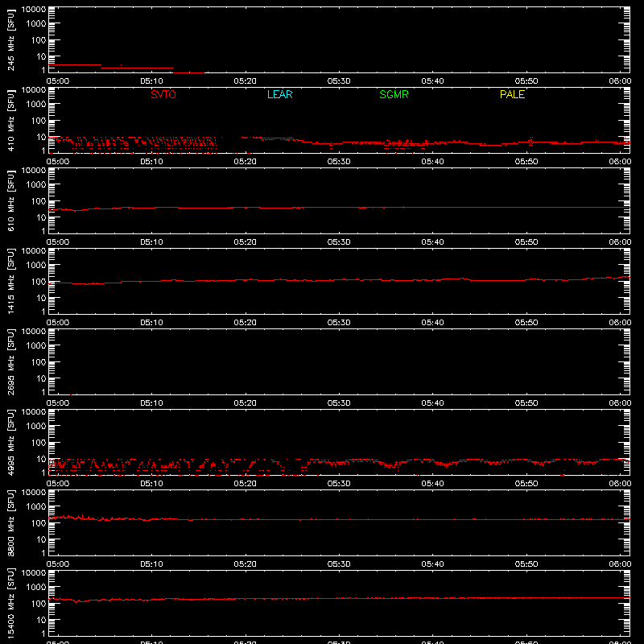Click the 05:30 time label of the 1415 MHz plot

(x=339, y=323)
